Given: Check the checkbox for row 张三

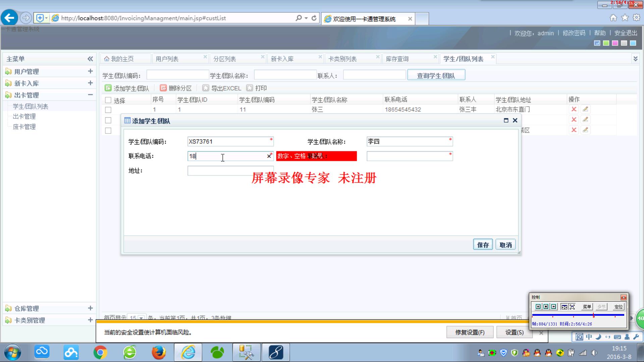Looking at the screenshot, I should pos(108,110).
